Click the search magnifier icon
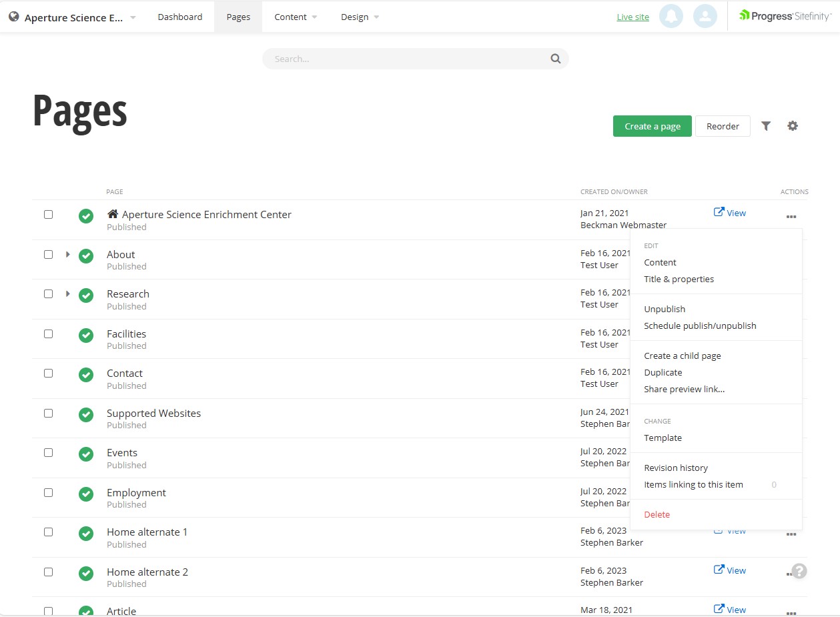The image size is (840, 617). coord(556,59)
